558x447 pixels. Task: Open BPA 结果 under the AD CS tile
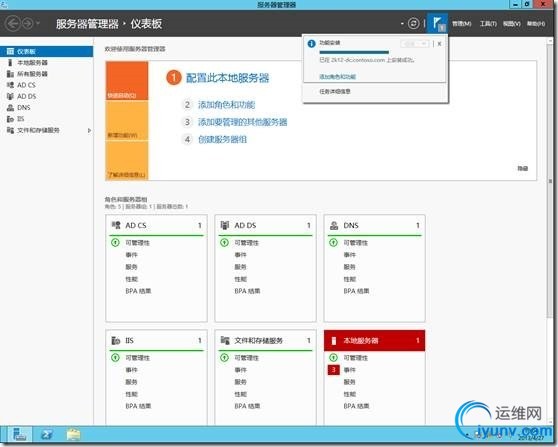click(x=138, y=291)
